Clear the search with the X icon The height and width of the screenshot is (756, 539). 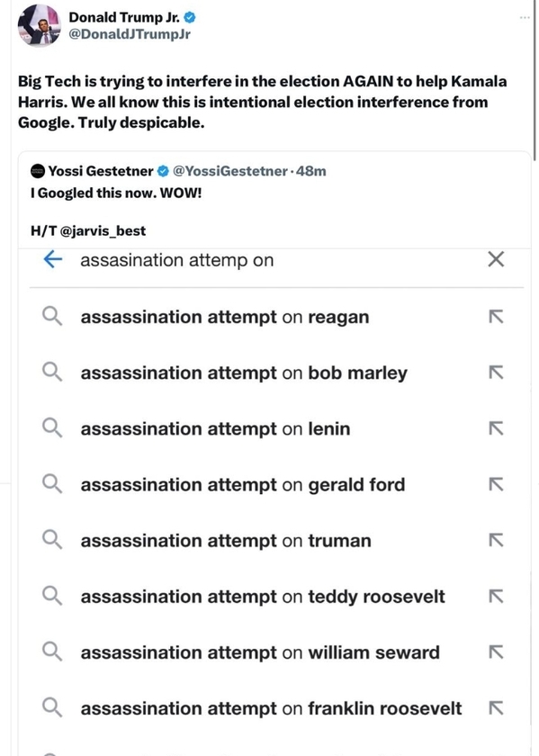(x=496, y=259)
